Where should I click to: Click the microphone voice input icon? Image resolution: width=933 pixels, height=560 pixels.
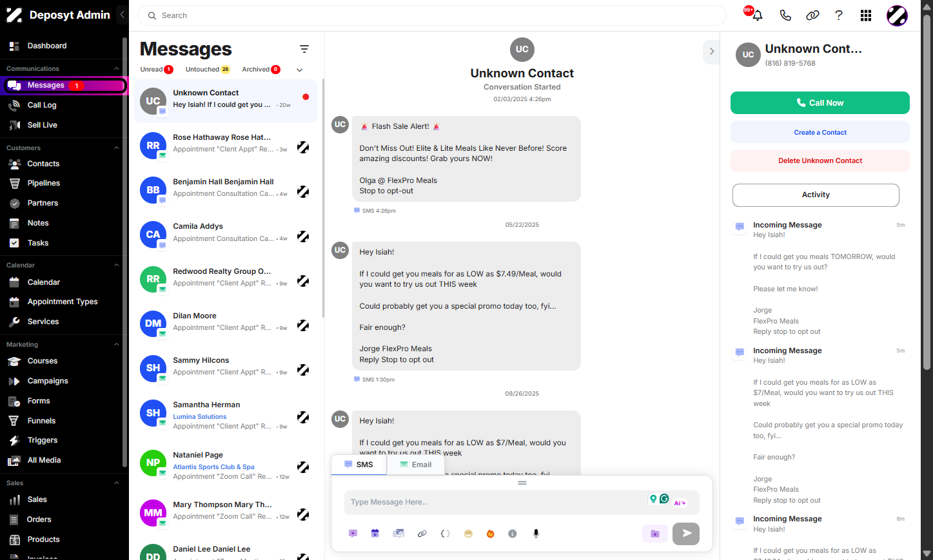coord(536,534)
